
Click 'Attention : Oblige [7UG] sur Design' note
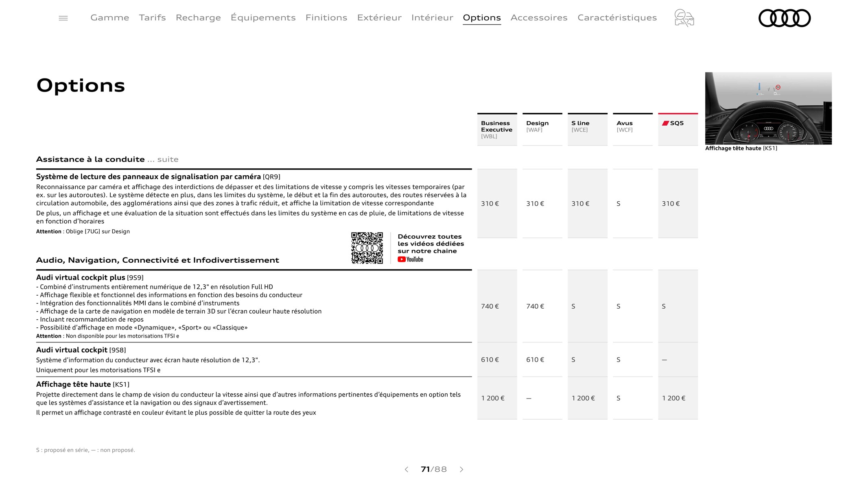click(83, 231)
